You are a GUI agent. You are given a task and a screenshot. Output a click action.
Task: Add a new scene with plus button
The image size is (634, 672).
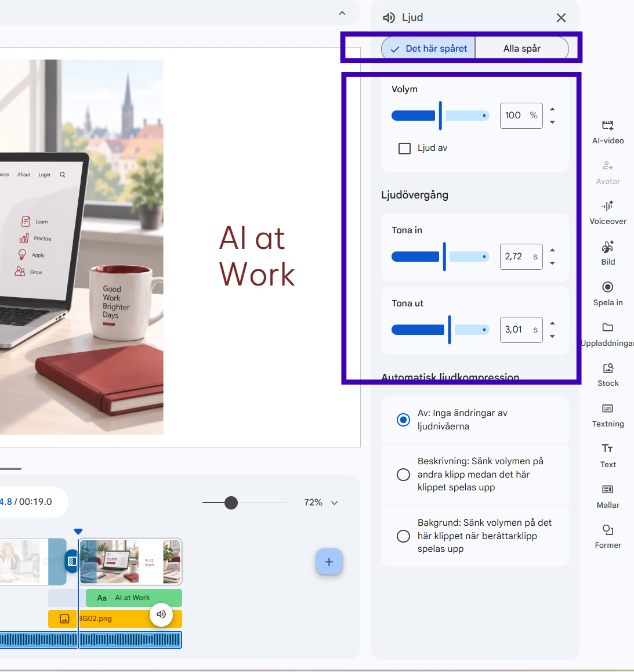[329, 562]
